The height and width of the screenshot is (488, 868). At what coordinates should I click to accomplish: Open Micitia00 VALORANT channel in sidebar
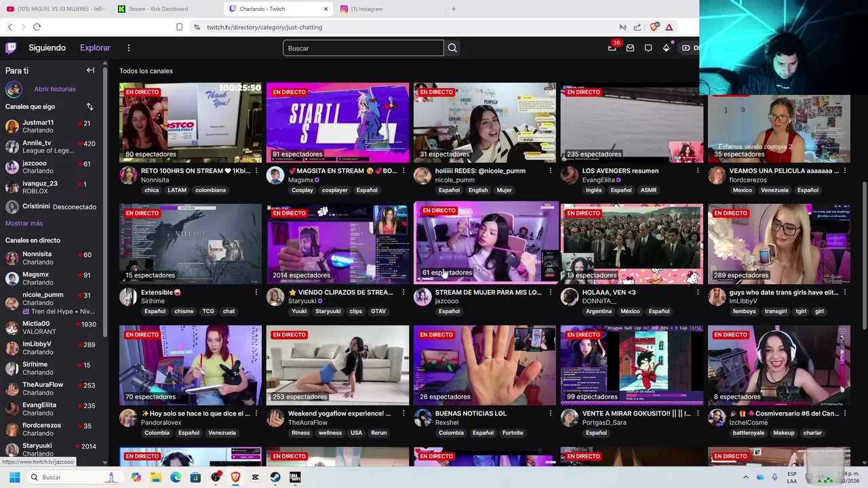pos(52,327)
